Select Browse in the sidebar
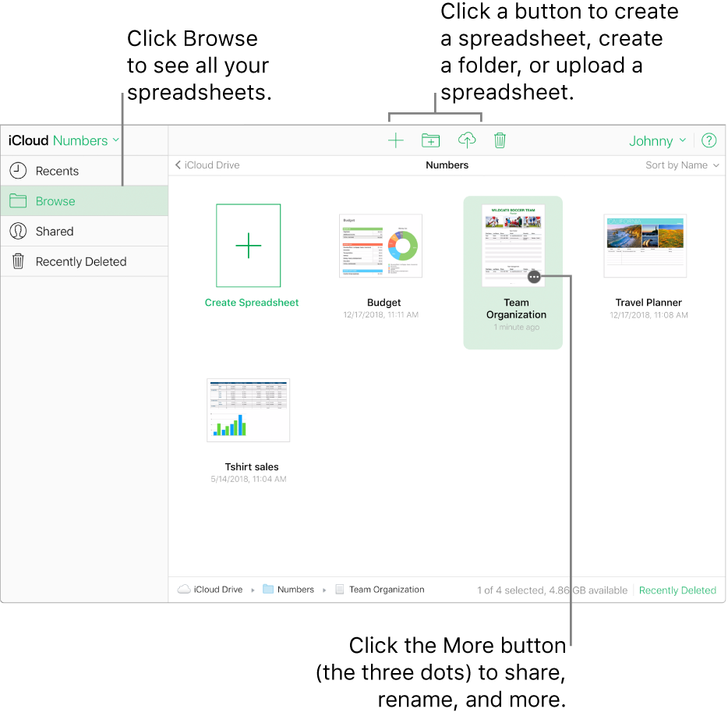 click(84, 200)
